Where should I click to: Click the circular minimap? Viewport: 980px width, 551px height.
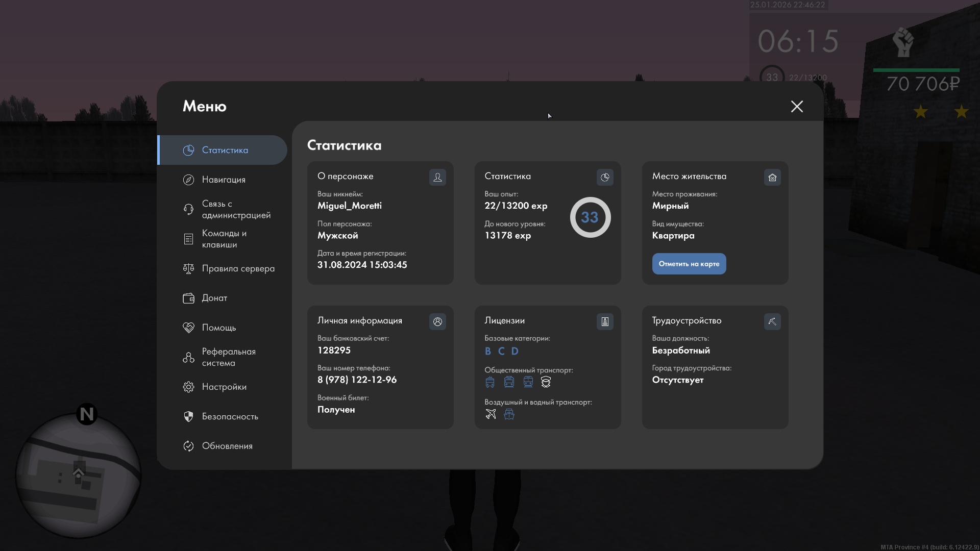pos(78,475)
